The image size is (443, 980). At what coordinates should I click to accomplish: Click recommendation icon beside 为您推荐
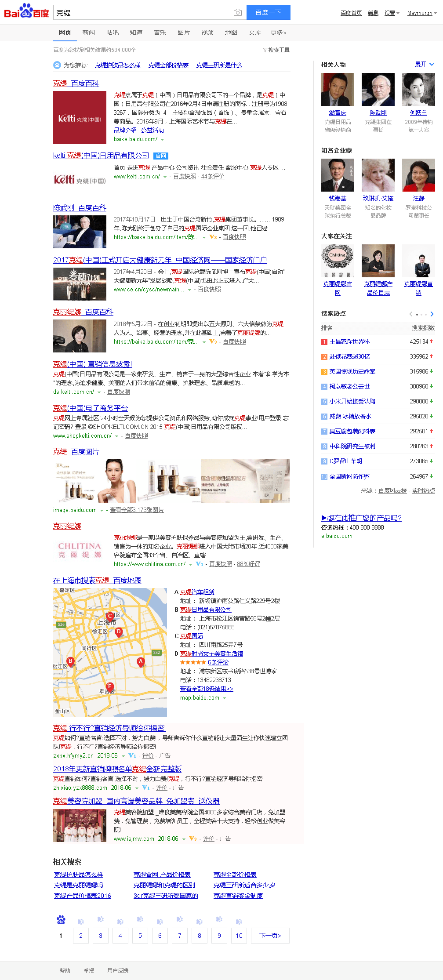[x=57, y=65]
